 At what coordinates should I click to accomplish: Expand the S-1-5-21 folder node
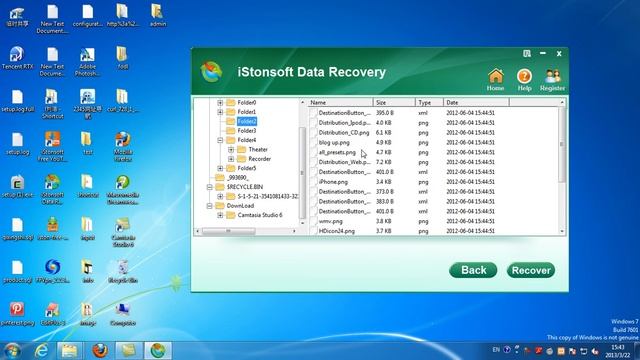pos(220,196)
